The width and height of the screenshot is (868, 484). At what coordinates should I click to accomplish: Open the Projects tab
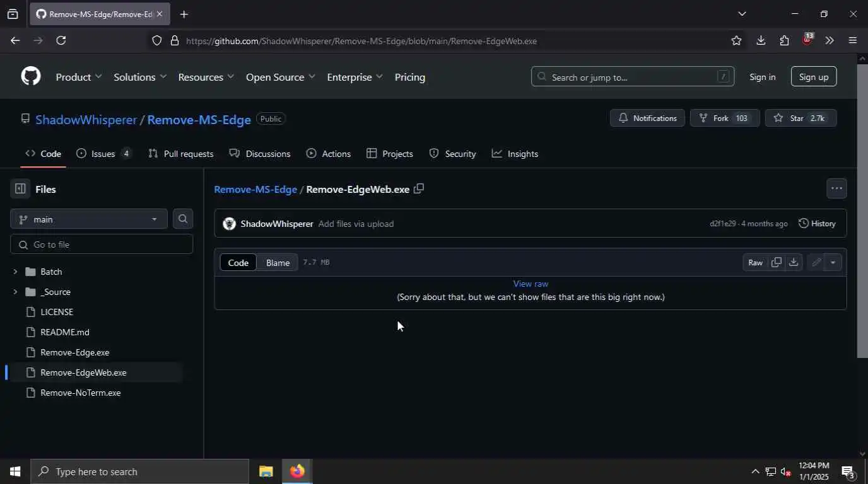390,154
